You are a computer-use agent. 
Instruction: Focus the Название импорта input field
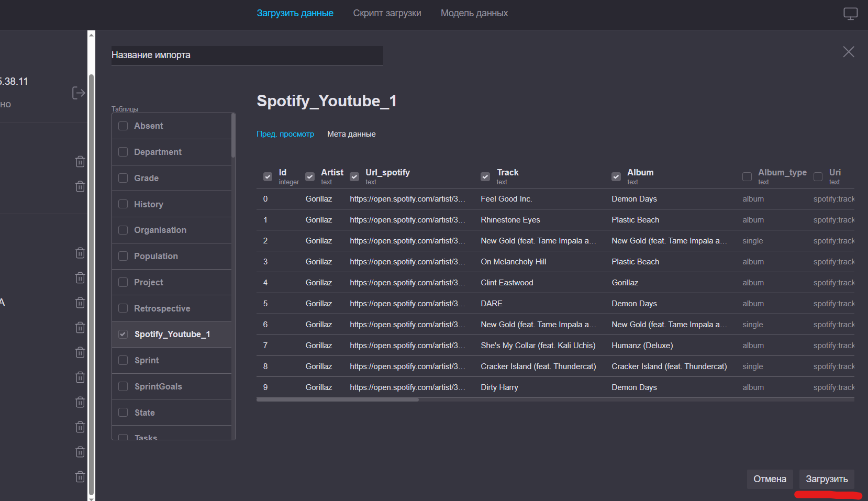[247, 55]
